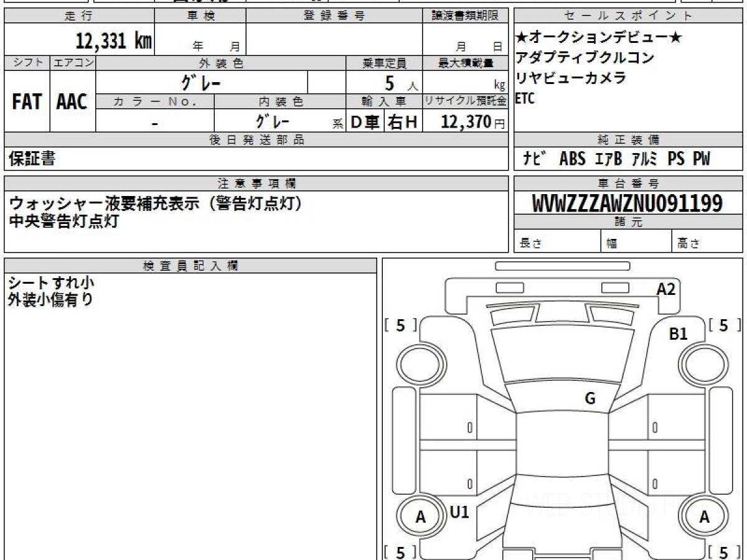Select the ABS equipment label

tap(572, 159)
